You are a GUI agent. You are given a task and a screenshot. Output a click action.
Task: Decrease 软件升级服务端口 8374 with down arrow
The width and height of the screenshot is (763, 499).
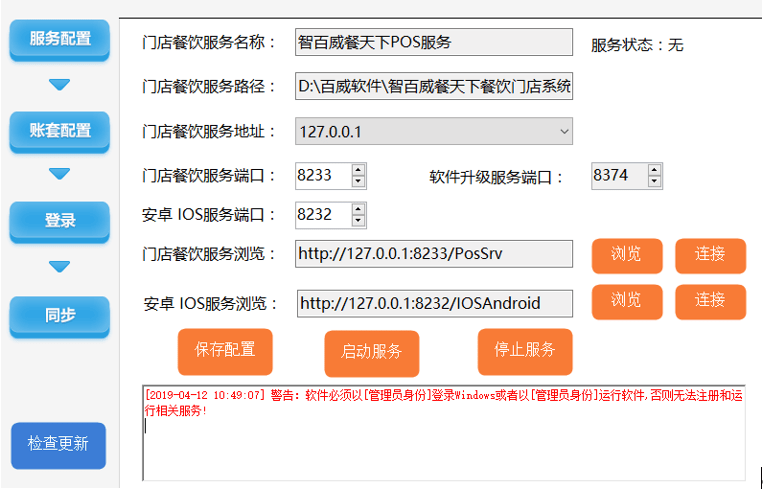654,182
